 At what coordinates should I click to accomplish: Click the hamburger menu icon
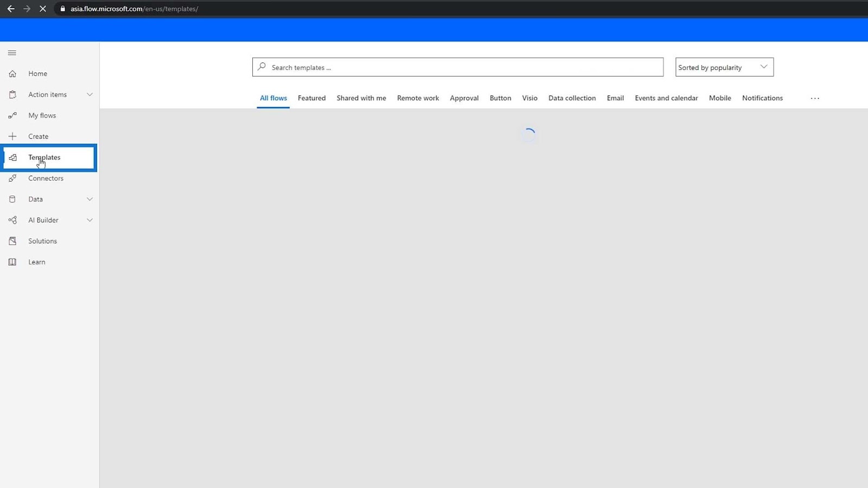tap(12, 53)
